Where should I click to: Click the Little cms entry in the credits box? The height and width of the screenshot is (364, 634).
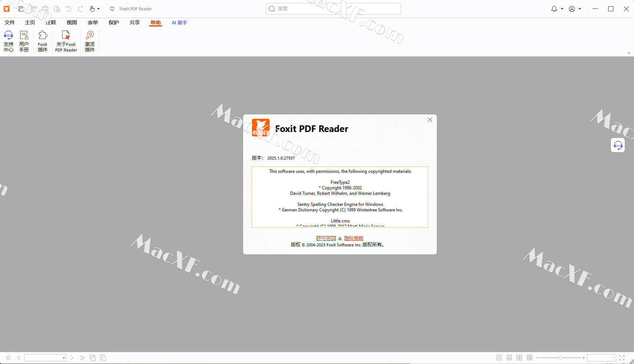(341, 221)
